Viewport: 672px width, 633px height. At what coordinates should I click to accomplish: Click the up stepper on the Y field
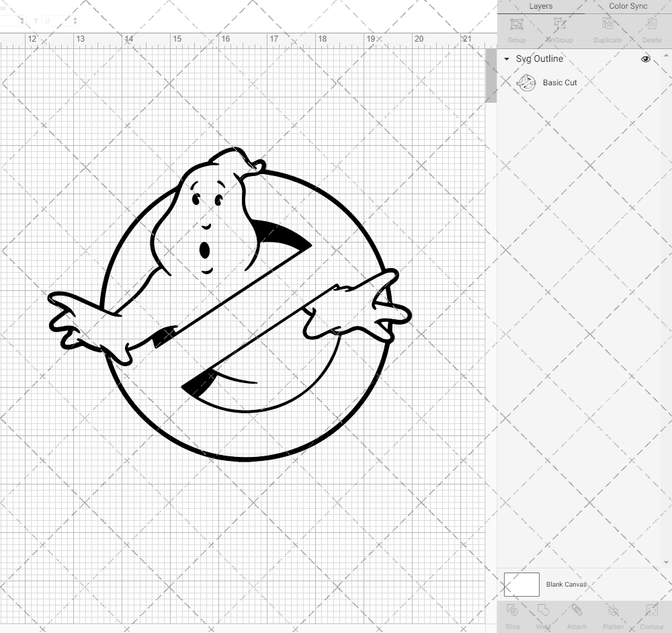coord(77,17)
